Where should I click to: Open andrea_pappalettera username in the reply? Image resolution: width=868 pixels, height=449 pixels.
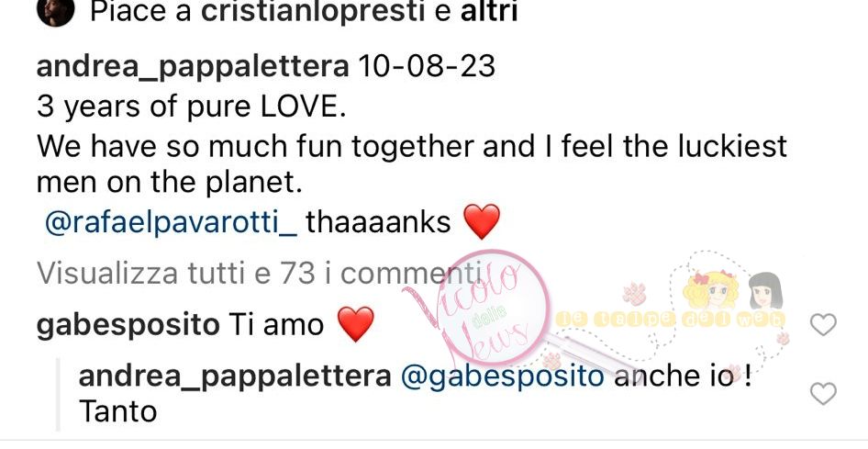235,377
